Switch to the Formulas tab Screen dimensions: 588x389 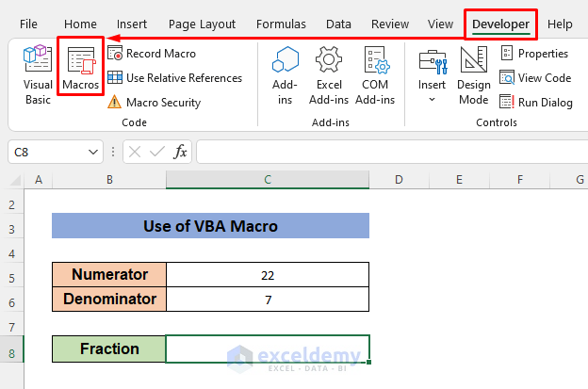click(x=287, y=24)
